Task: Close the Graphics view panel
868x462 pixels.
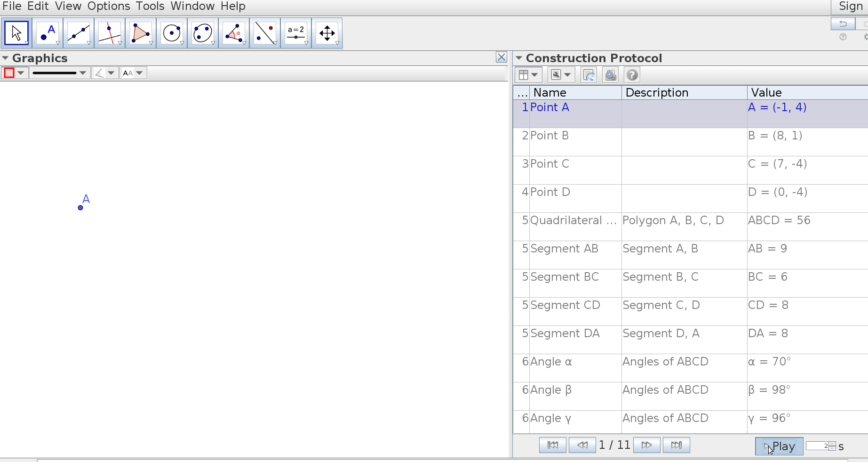Action: [x=502, y=57]
